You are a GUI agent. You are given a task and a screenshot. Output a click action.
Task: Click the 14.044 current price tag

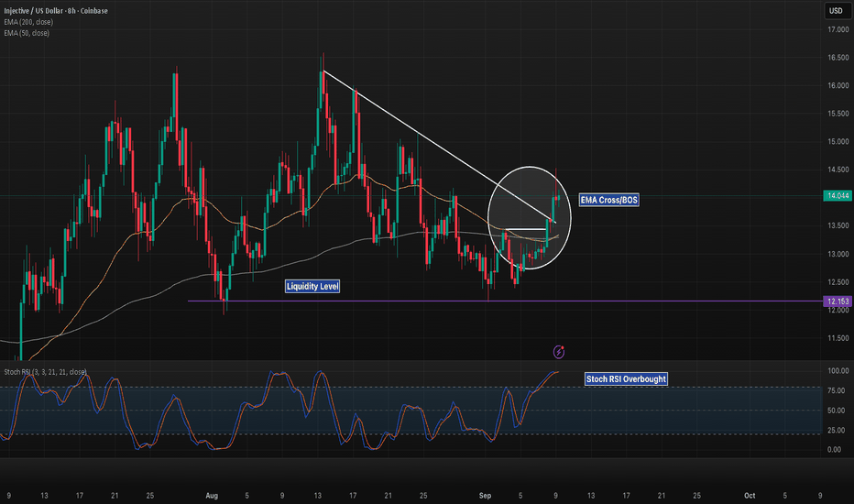click(836, 196)
